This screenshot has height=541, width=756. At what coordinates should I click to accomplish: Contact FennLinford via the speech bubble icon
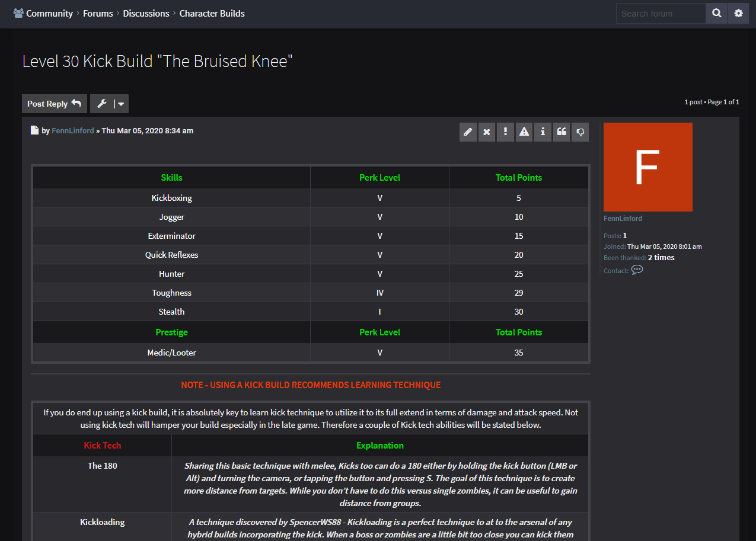(637, 270)
